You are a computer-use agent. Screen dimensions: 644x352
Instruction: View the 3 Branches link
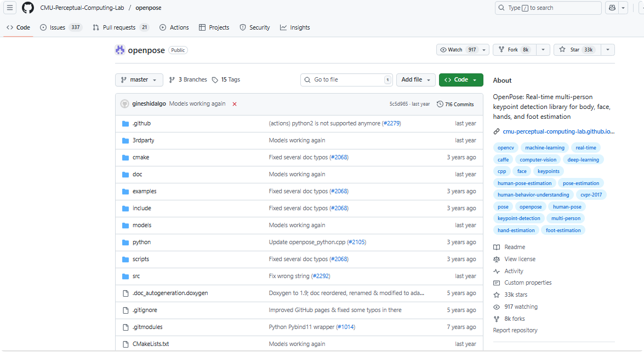coord(188,79)
